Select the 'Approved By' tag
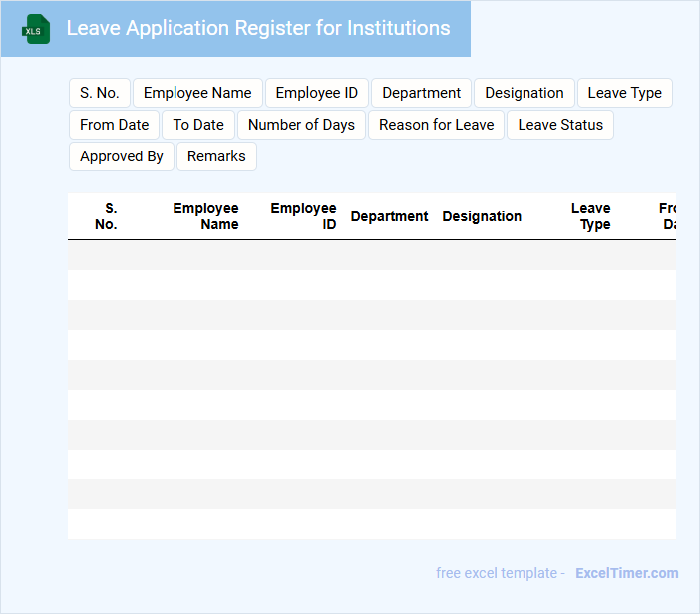Viewport: 700px width, 614px height. point(122,156)
